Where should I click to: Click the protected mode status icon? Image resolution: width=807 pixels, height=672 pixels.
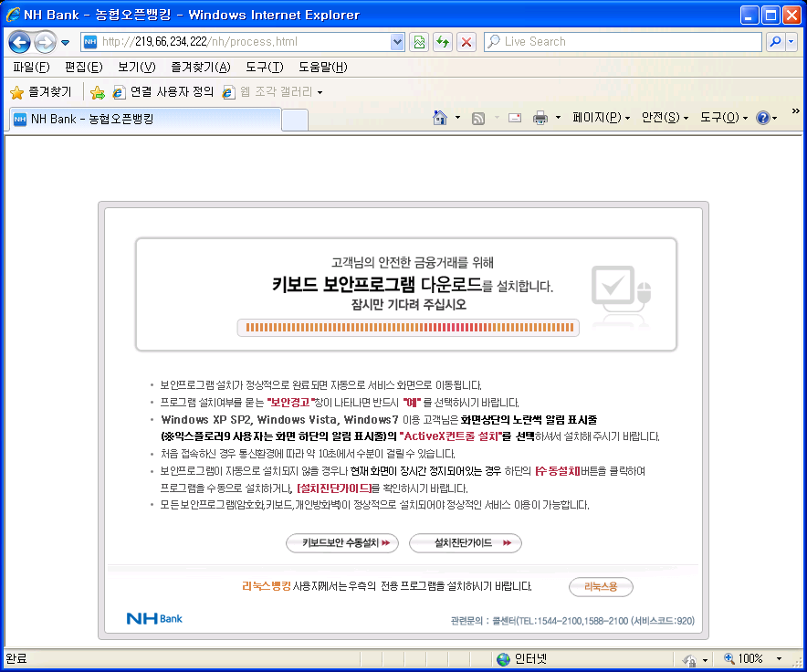689,659
